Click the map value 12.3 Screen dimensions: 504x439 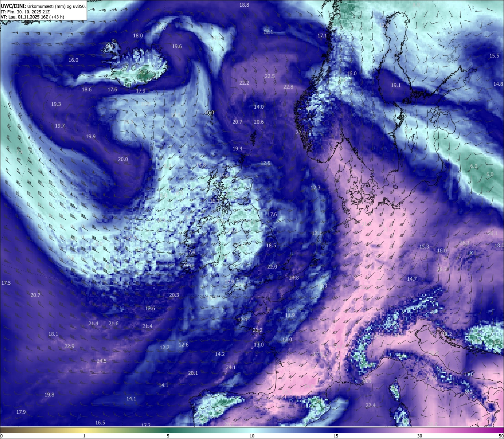(x=315, y=187)
